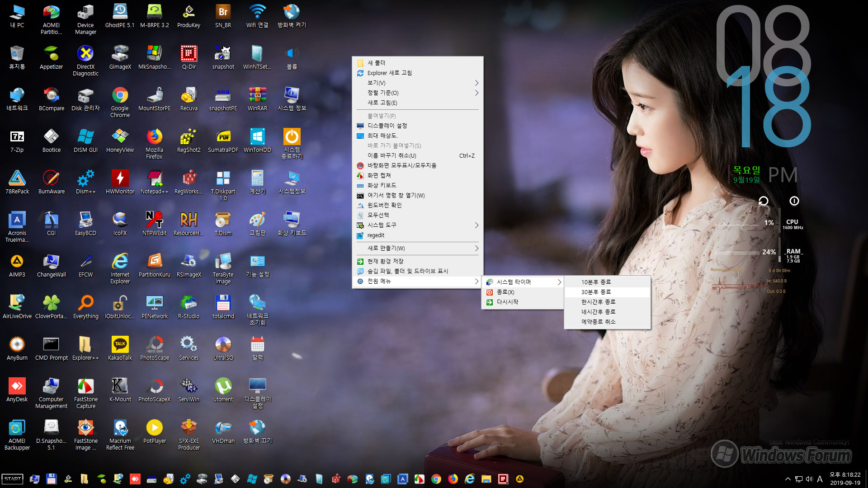Select 새로 고침(E) menu entry
The height and width of the screenshot is (488, 868).
point(417,103)
